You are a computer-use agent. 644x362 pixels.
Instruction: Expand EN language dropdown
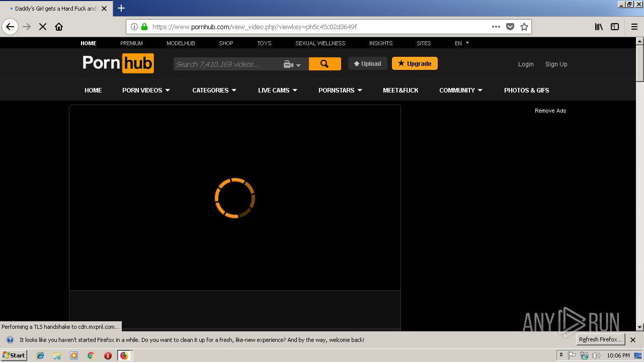coord(461,43)
